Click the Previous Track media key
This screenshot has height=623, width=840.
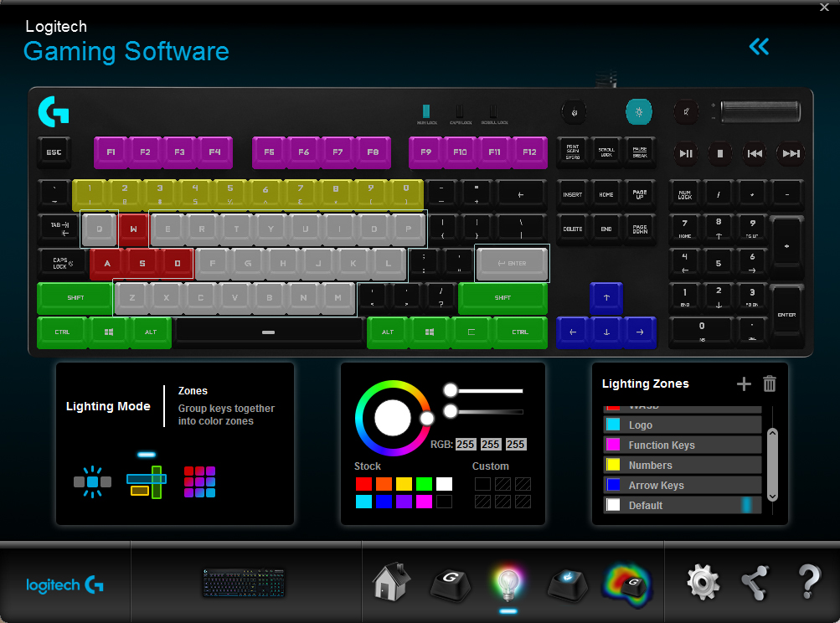pyautogui.click(x=755, y=153)
